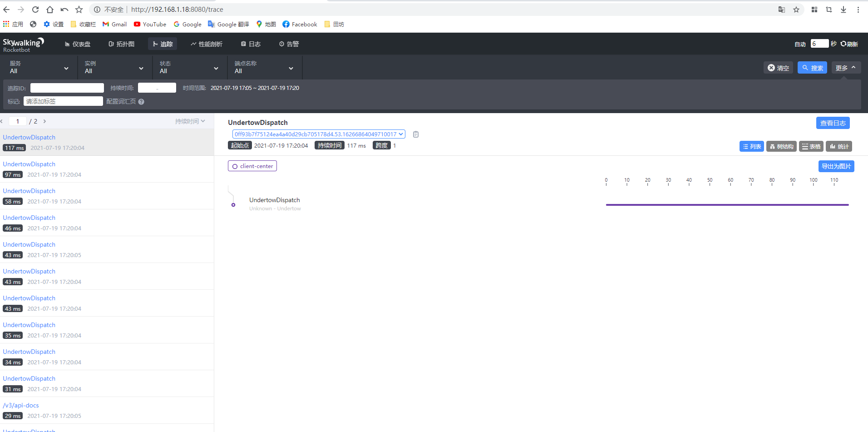Click the 搜索 search button
Viewport: 868px width, 432px height.
click(x=812, y=68)
